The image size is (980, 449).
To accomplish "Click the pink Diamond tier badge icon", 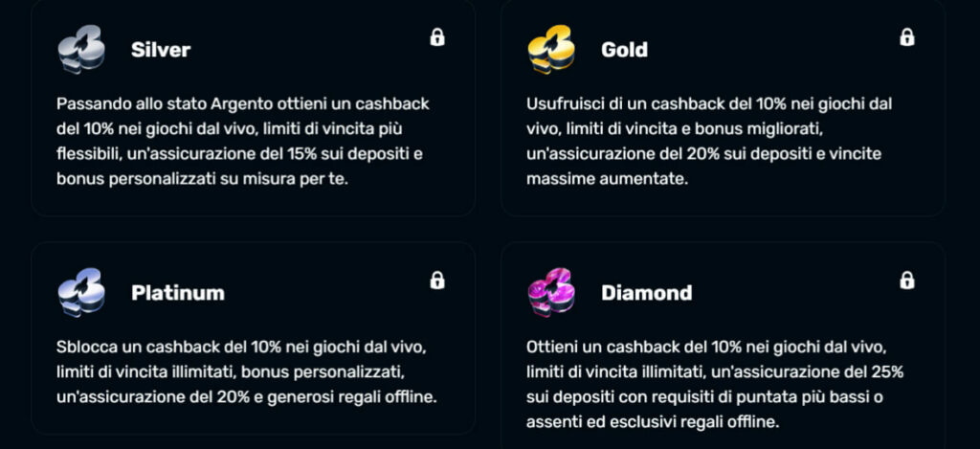I will coord(549,292).
